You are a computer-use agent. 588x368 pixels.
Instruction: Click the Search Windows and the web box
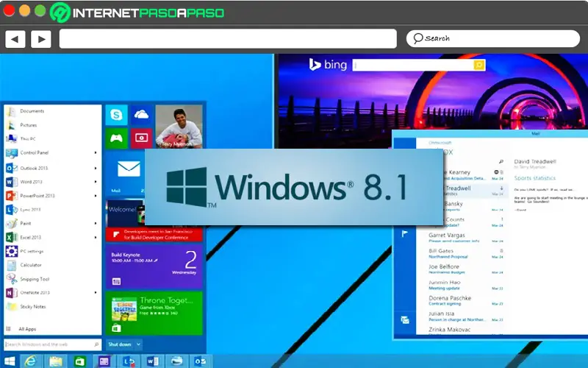(52, 344)
